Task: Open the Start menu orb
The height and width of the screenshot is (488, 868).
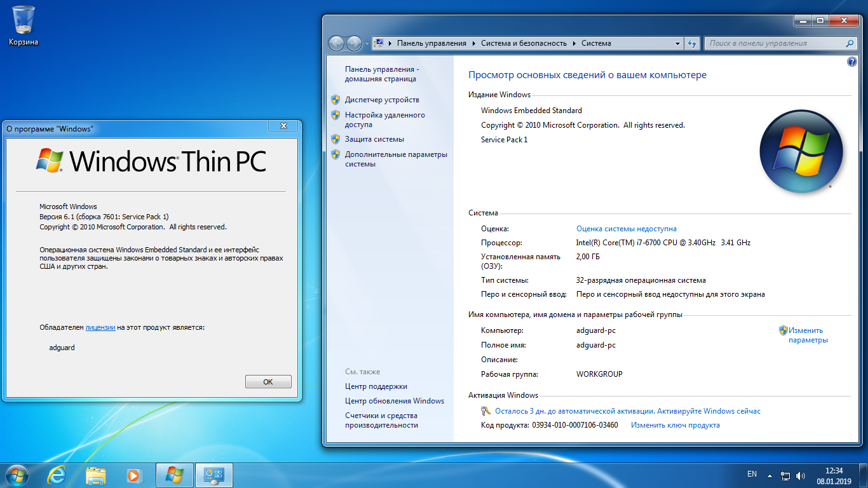Action: [x=17, y=475]
